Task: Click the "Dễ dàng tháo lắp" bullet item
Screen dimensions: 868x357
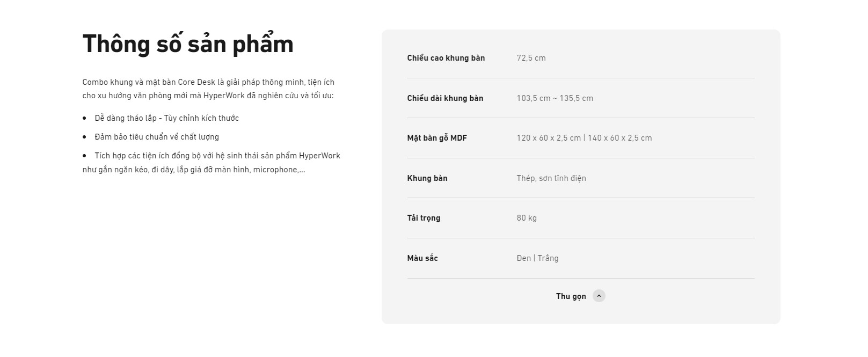Action: pyautogui.click(x=167, y=118)
